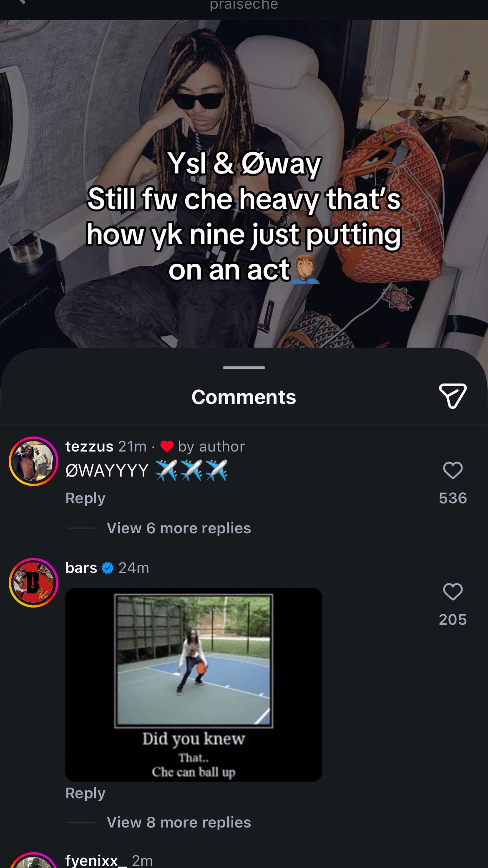The width and height of the screenshot is (488, 868).
Task: Reply to tezzus's comment
Action: (86, 498)
